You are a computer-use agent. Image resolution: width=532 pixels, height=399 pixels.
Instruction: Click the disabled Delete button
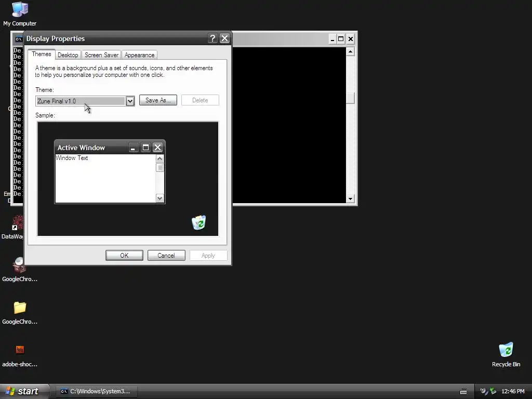tap(200, 100)
